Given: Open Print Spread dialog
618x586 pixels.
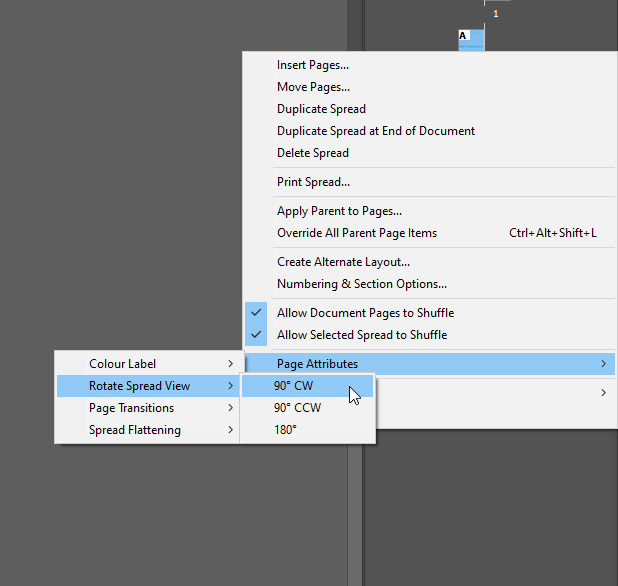Looking at the screenshot, I should 313,182.
